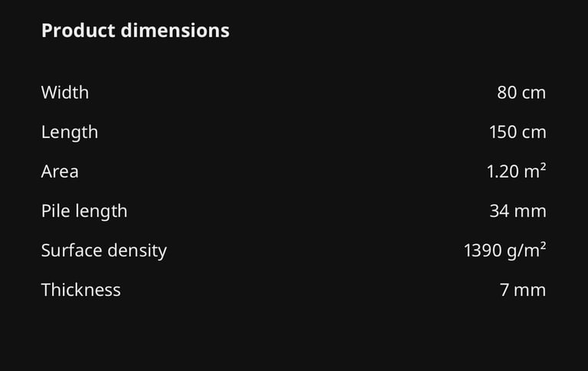The width and height of the screenshot is (588, 371).
Task: Select the Width label
Action: (x=65, y=92)
